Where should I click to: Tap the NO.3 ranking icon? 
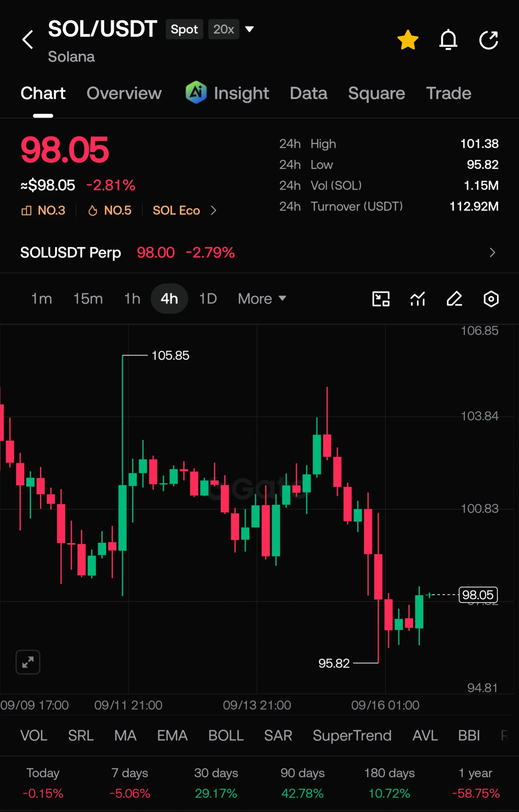point(26,210)
